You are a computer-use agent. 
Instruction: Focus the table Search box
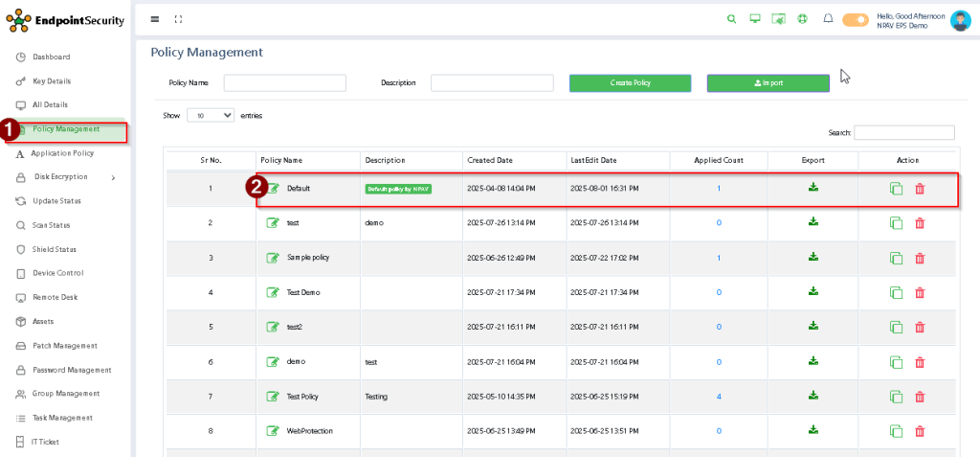(x=903, y=133)
